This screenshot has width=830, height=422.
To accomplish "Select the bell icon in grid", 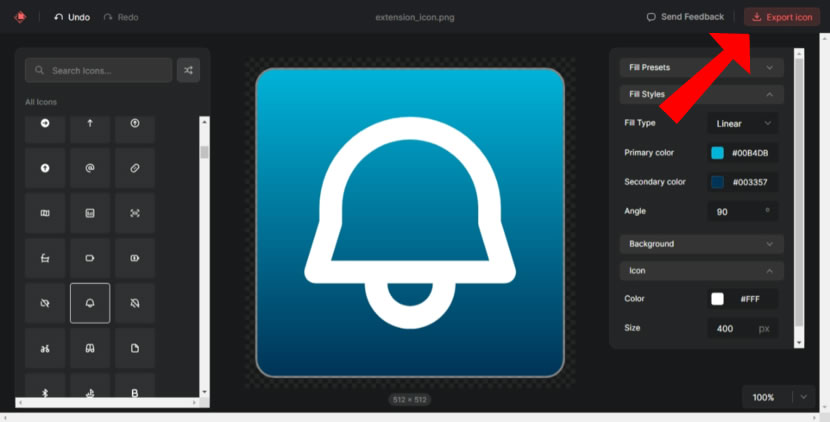I will [x=90, y=303].
